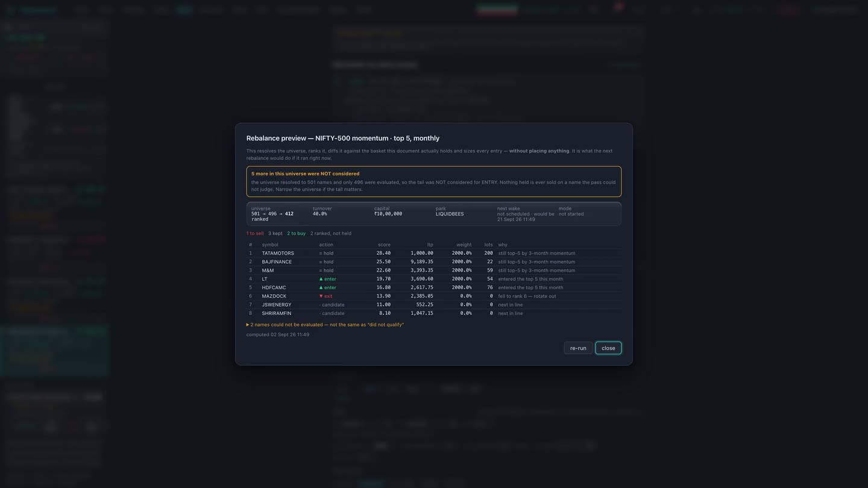Click the 'symbol' column header
This screenshot has height=488, width=868.
pyautogui.click(x=270, y=245)
